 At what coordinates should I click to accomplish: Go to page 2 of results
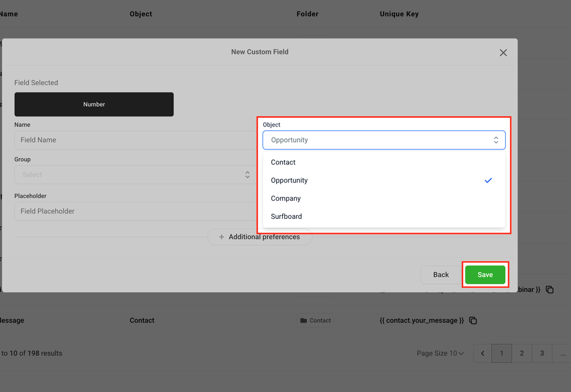[x=522, y=354]
